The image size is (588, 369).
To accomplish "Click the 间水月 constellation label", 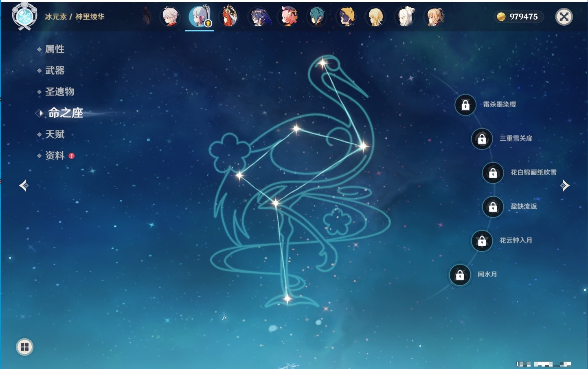I will [x=487, y=274].
